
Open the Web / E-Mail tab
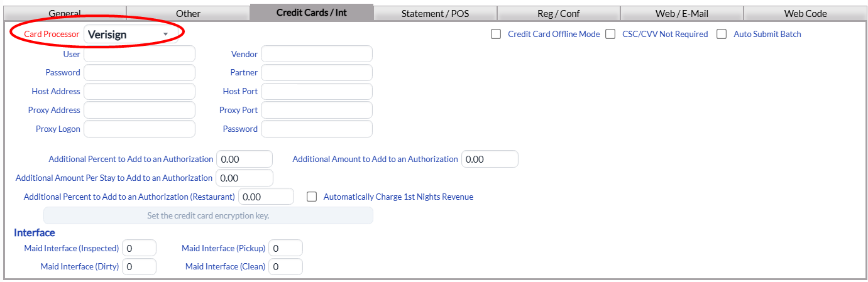(681, 13)
